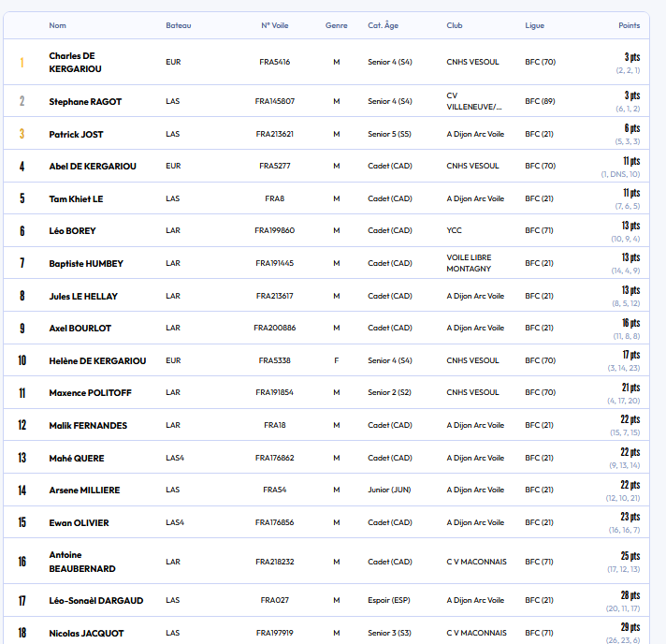Select the Espoir (ESP) age category cell
The width and height of the screenshot is (666, 644).
pyautogui.click(x=389, y=600)
